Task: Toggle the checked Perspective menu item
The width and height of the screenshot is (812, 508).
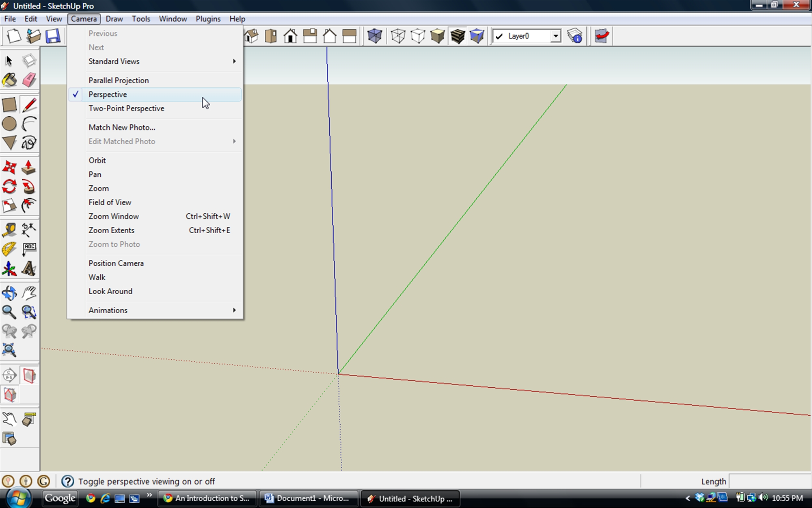Action: (x=155, y=94)
